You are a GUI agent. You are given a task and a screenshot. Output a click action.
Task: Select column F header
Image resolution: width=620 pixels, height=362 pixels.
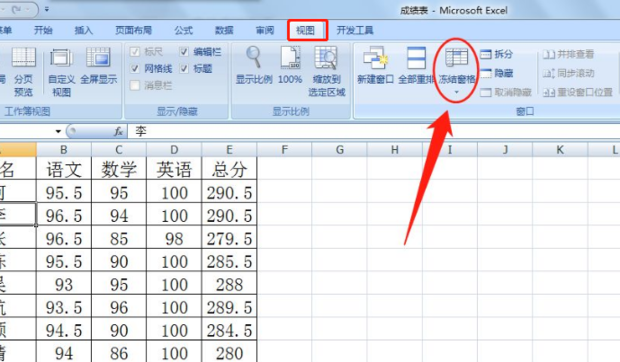(x=284, y=150)
